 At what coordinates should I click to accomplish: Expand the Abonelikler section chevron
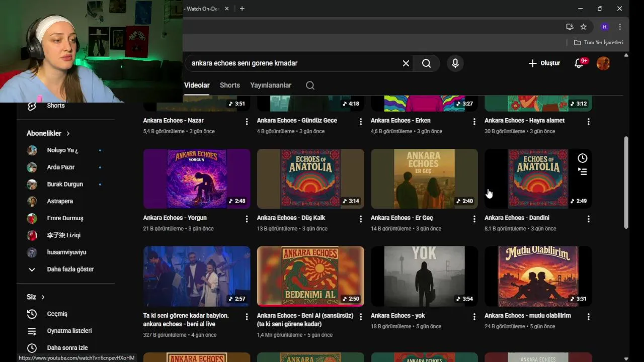[68, 133]
